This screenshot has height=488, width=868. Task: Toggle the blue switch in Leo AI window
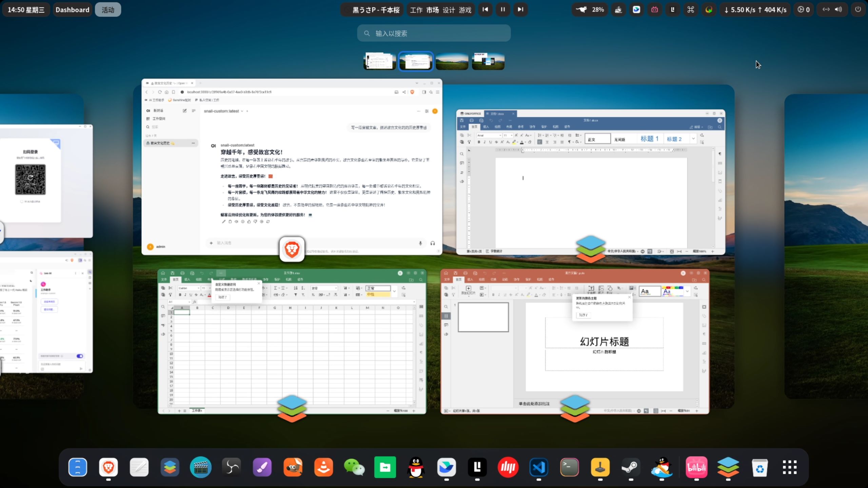coord(80,356)
